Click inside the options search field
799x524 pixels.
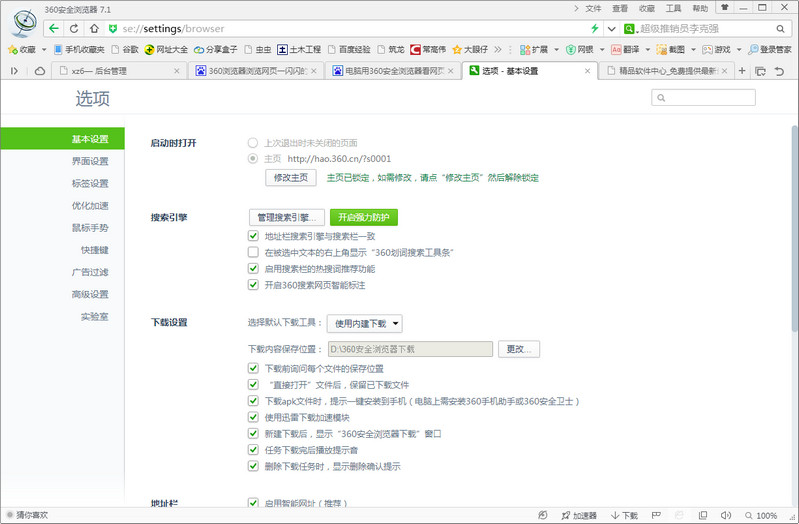[x=716, y=98]
